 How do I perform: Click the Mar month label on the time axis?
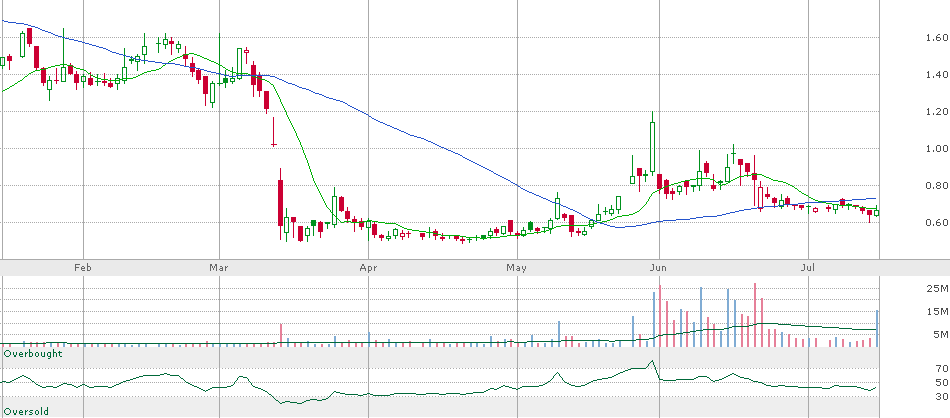[218, 267]
